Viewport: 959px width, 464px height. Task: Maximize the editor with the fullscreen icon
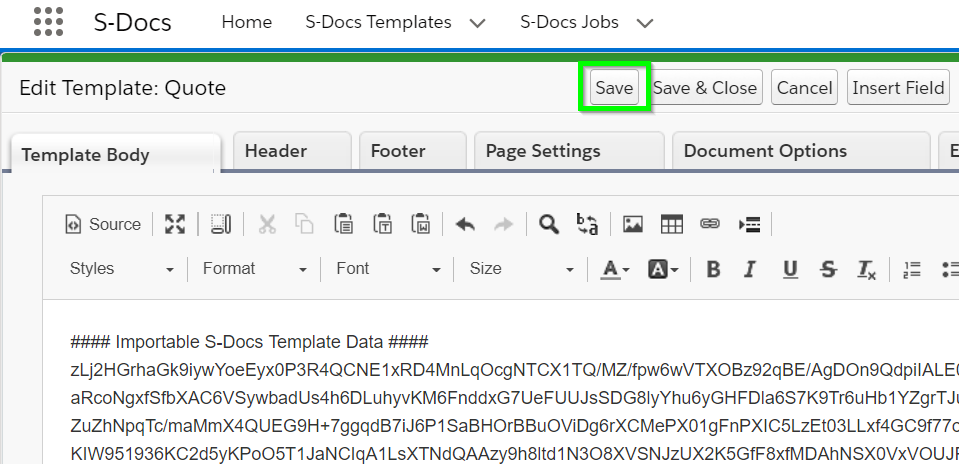175,224
